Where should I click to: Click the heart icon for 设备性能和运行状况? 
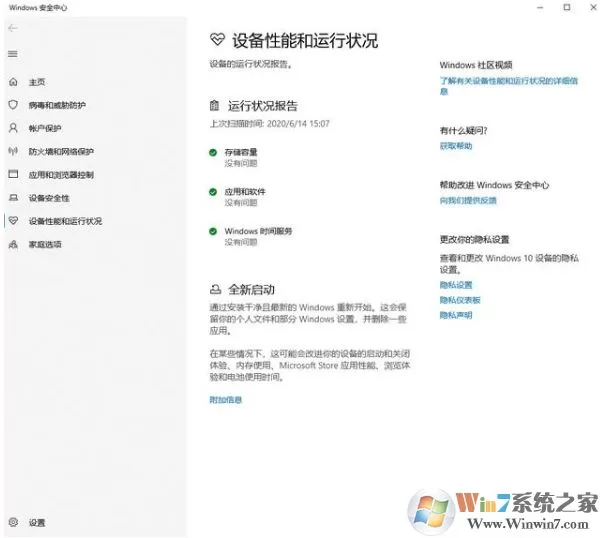click(13, 220)
